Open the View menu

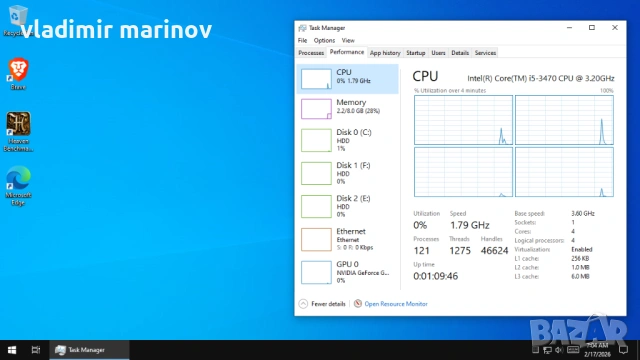click(348, 40)
